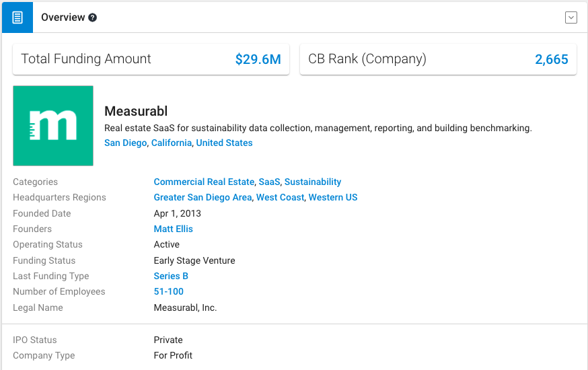
Task: Open the Western US region link
Action: point(333,197)
